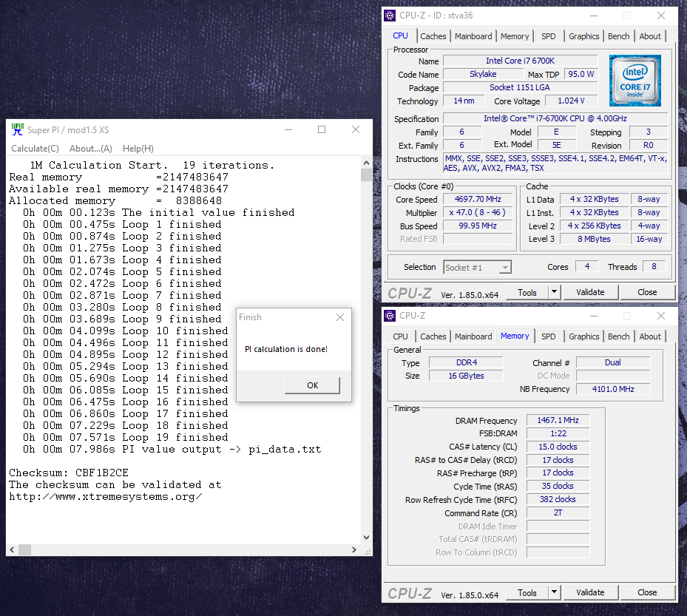
Task: Click the memory Size value 16 GBytes
Action: [x=466, y=376]
